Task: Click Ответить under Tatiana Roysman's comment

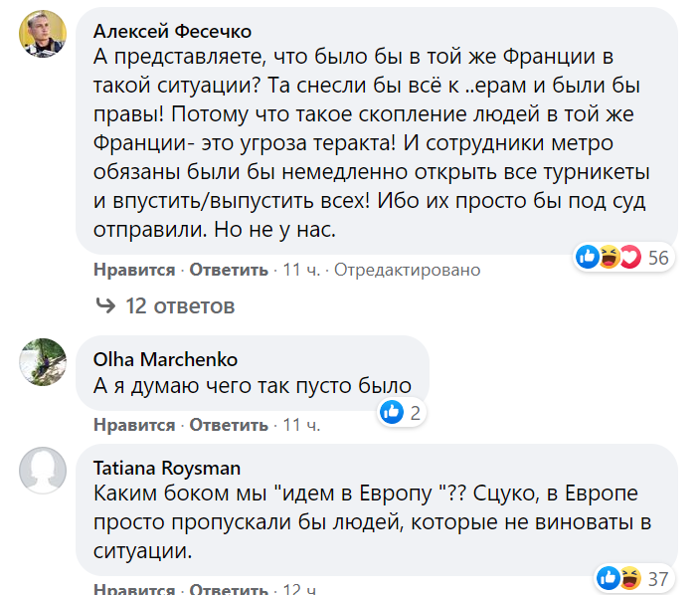Action: (229, 589)
